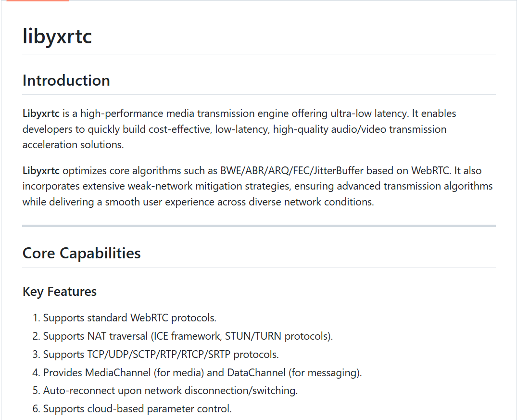The image size is (517, 420).
Task: Click the bold Libyxrtc word starting the first paragraph
Action: point(41,114)
